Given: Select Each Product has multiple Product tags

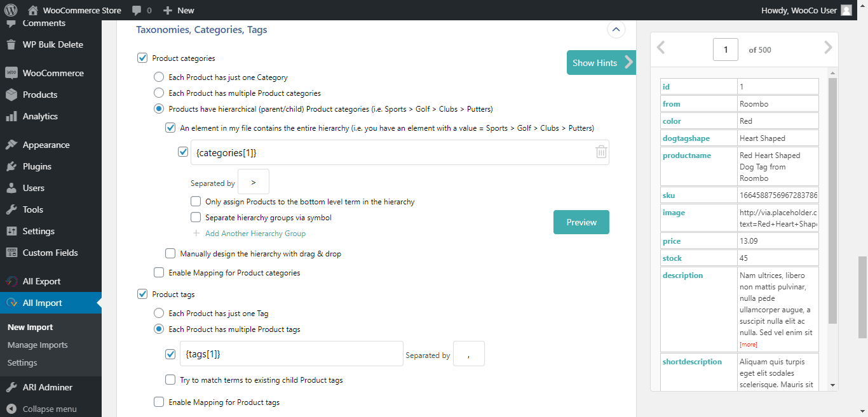Looking at the screenshot, I should point(159,329).
